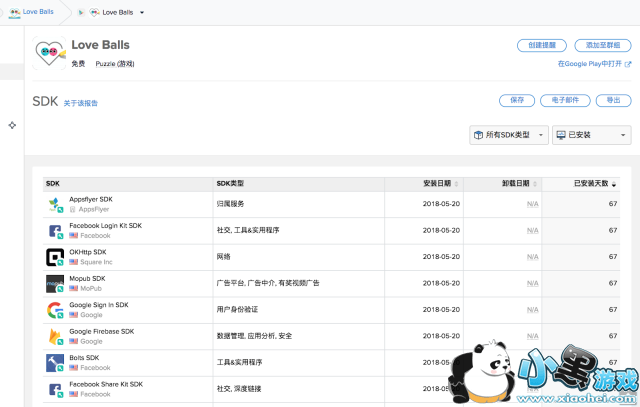
Task: Click N/A uninstall date in OKHttp row
Action: coord(533,257)
